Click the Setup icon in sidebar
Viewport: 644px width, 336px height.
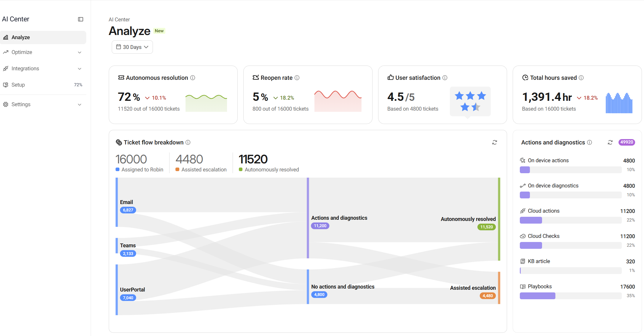6,85
